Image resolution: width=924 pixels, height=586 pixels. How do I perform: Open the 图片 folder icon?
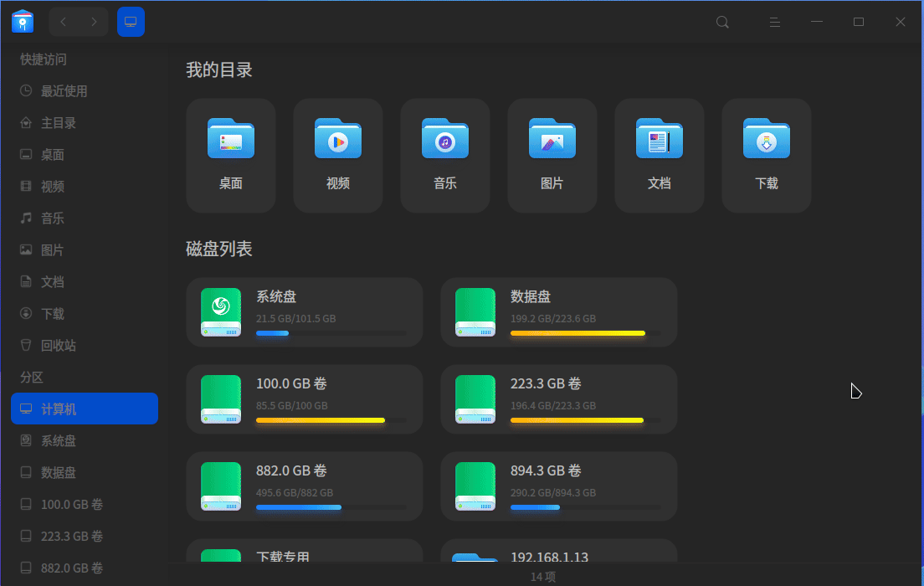coord(552,138)
